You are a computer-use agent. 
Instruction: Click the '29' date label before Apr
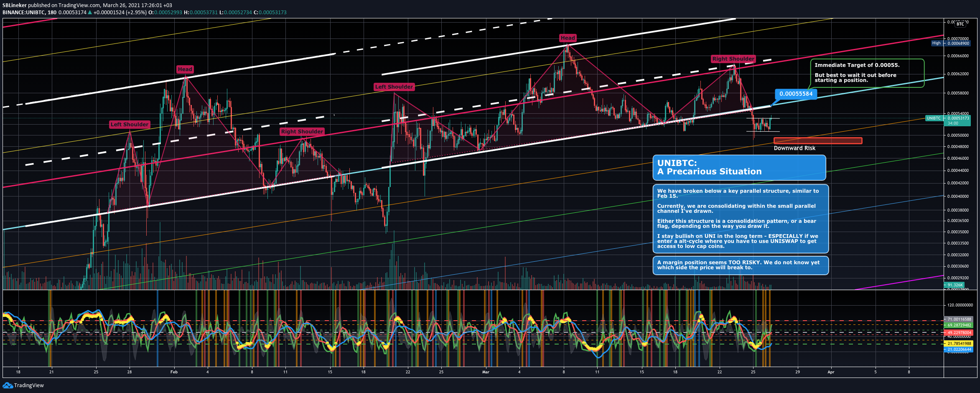point(797,372)
